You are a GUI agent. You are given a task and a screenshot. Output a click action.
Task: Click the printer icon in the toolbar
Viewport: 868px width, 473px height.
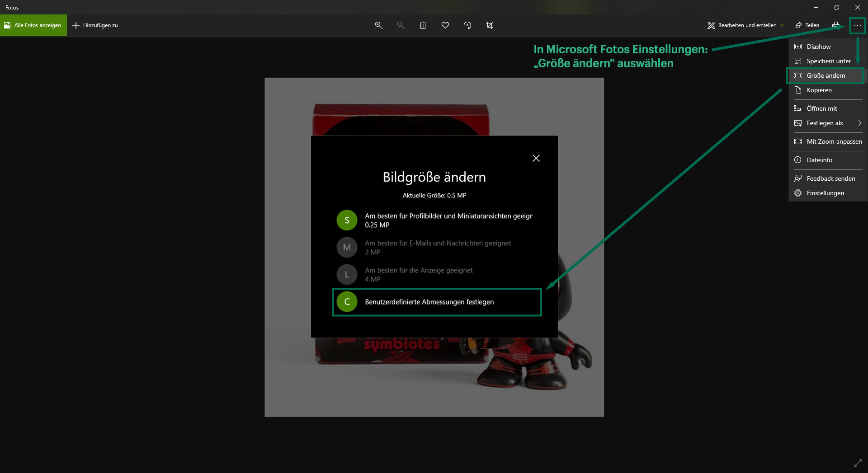(x=836, y=25)
